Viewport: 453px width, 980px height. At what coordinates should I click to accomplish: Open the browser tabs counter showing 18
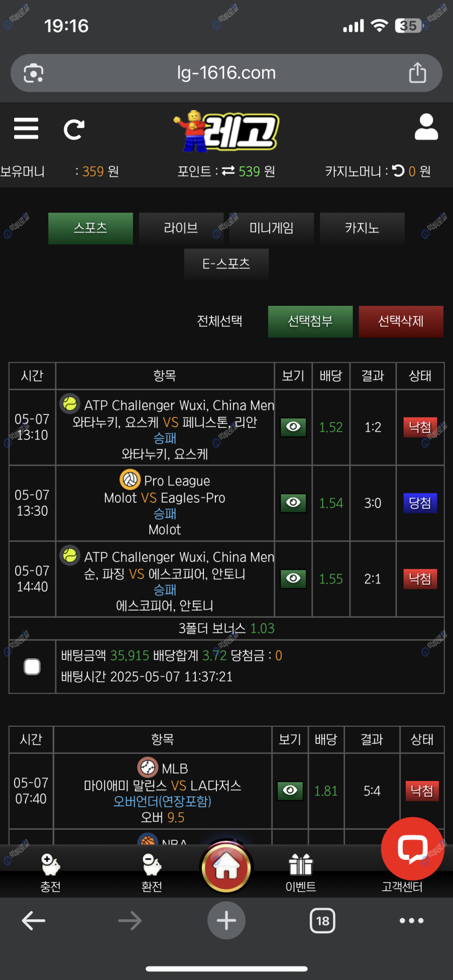point(322,920)
